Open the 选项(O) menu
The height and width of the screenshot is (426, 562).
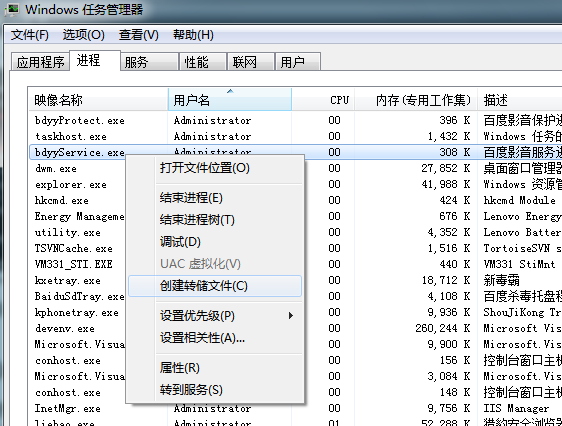pyautogui.click(x=84, y=35)
